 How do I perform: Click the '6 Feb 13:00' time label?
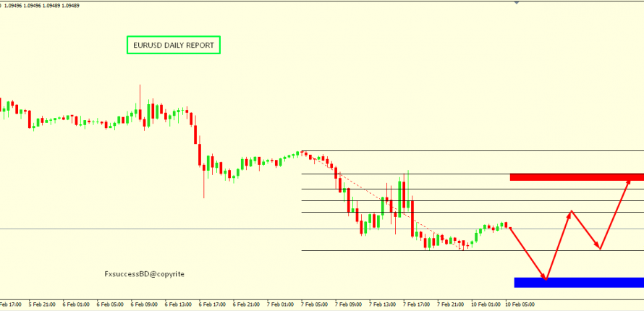pyautogui.click(x=179, y=304)
